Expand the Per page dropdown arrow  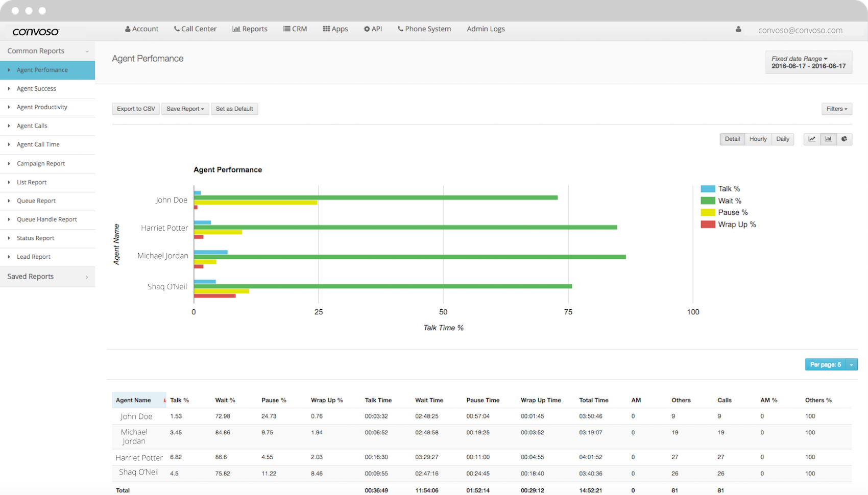coord(851,365)
